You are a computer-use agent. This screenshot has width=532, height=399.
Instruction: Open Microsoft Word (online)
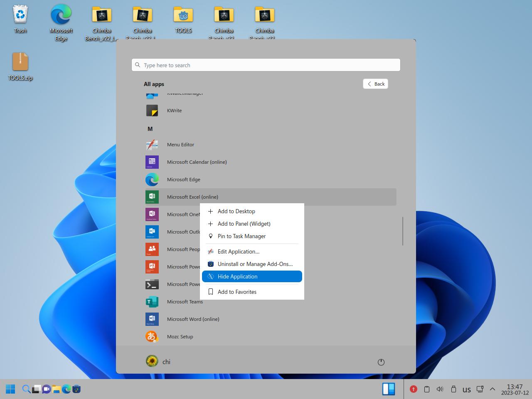click(x=193, y=319)
